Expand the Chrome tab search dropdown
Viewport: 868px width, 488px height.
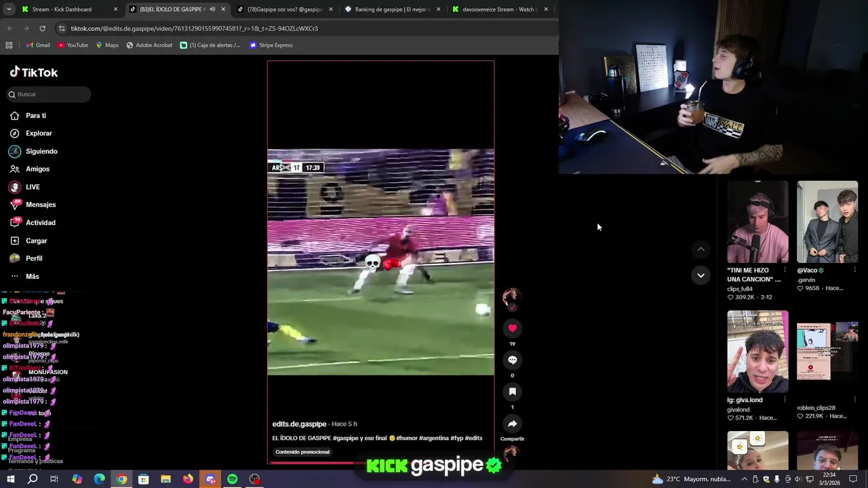9,9
